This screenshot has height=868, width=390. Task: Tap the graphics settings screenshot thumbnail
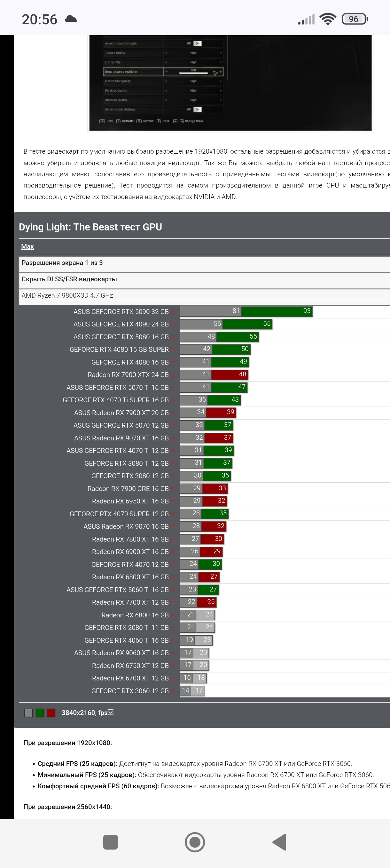coord(230,83)
